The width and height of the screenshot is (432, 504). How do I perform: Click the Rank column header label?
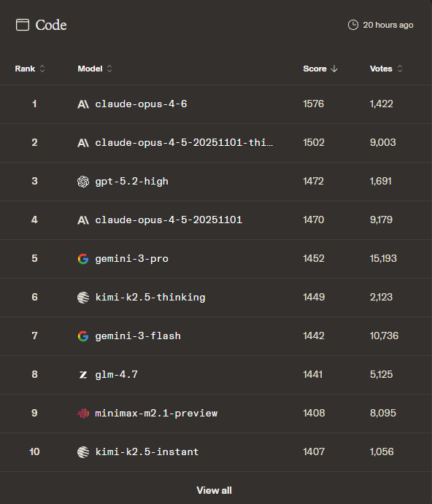[x=25, y=69]
